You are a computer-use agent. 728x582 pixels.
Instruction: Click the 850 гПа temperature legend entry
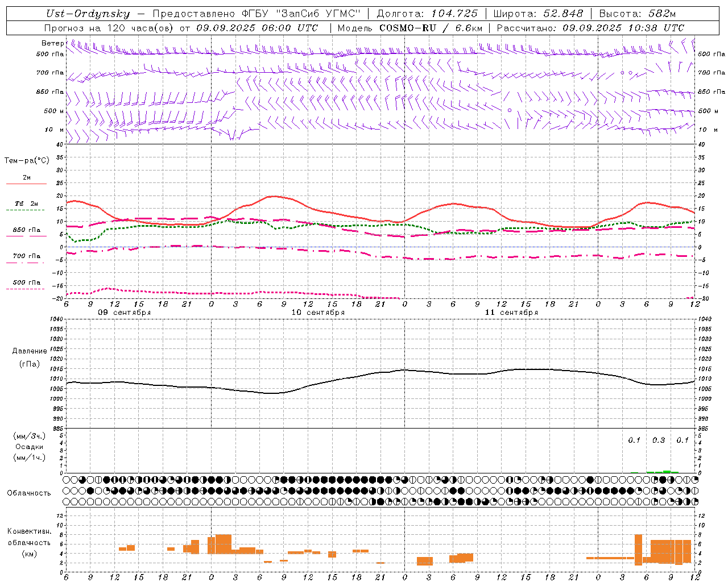point(27,230)
